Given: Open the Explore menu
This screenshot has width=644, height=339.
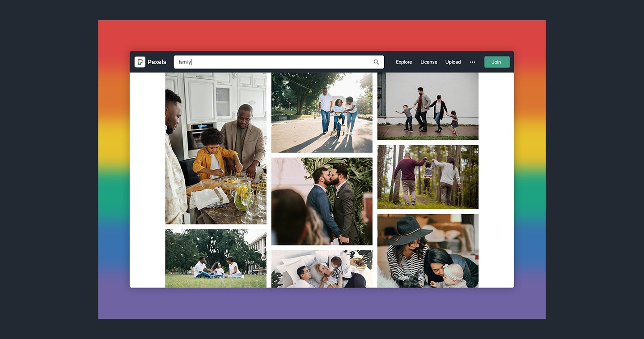Looking at the screenshot, I should (404, 62).
